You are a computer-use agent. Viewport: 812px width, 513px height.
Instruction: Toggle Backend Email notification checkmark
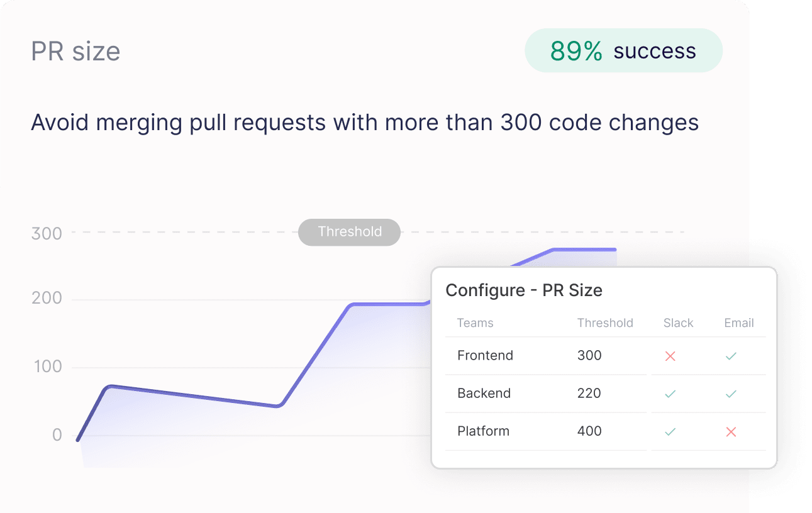[x=731, y=394]
